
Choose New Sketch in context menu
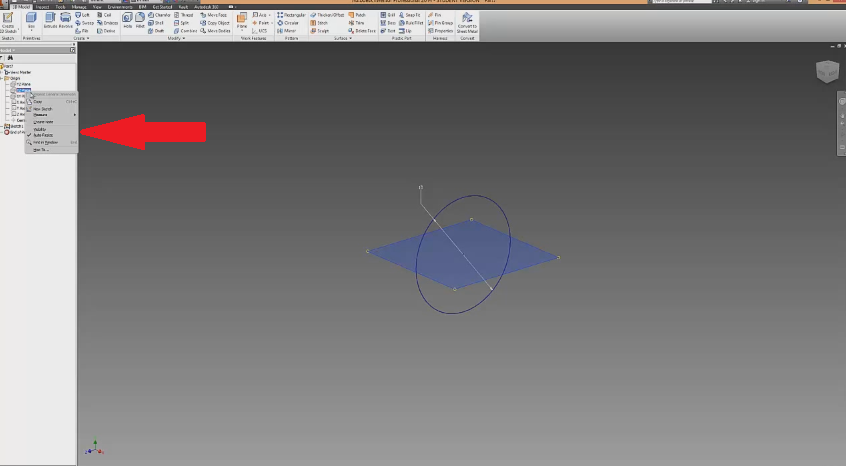tap(51, 109)
